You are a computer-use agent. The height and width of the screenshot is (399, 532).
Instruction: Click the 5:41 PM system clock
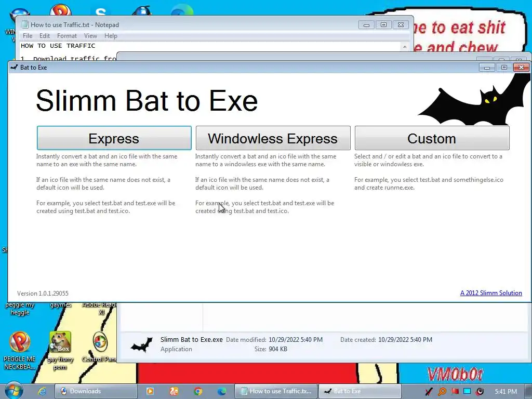pos(506,391)
